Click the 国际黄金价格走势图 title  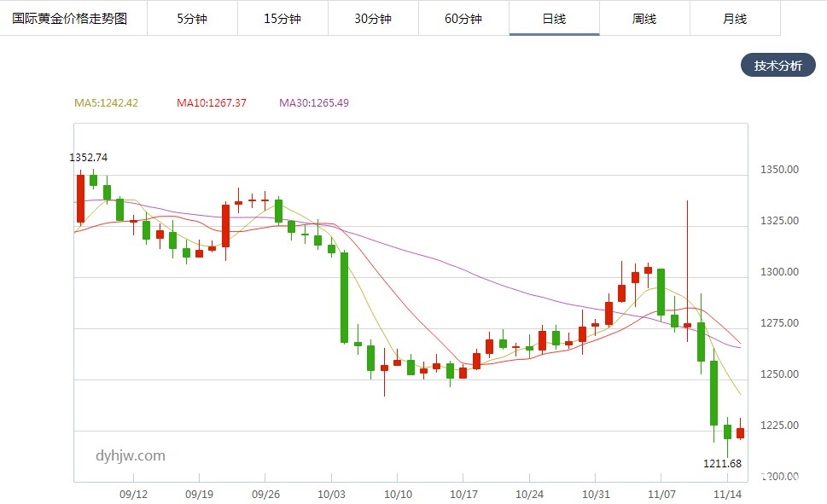pyautogui.click(x=70, y=19)
